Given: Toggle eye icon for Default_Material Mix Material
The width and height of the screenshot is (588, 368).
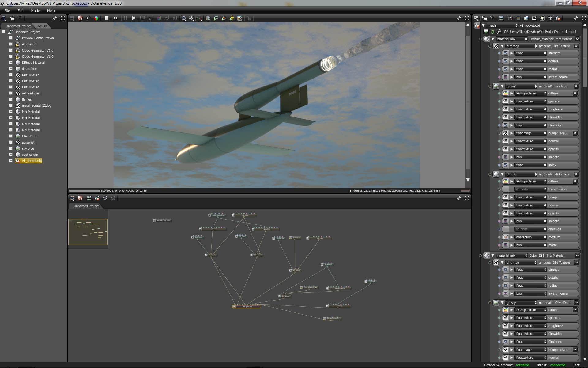Looking at the screenshot, I should (577, 39).
